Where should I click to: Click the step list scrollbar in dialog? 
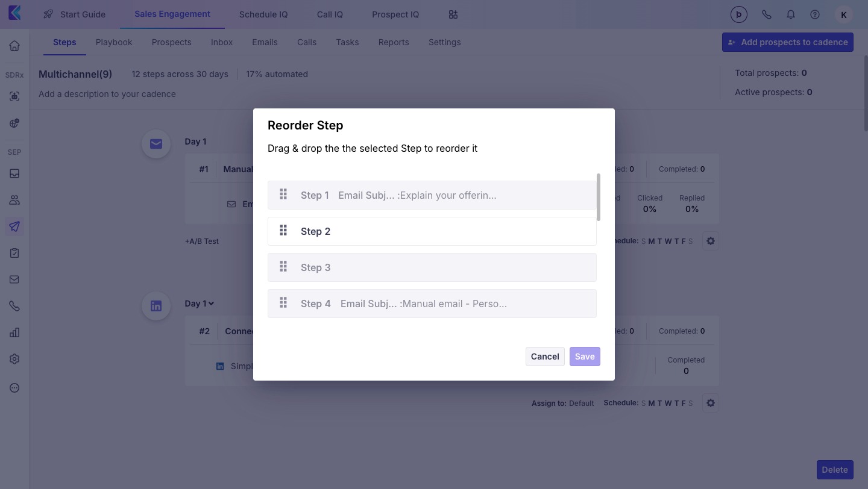click(x=599, y=198)
